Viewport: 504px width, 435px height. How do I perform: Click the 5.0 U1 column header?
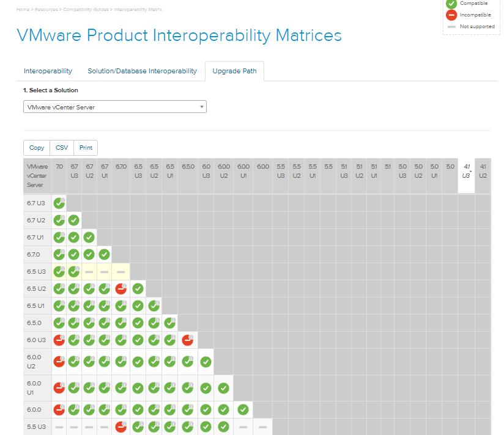434,176
